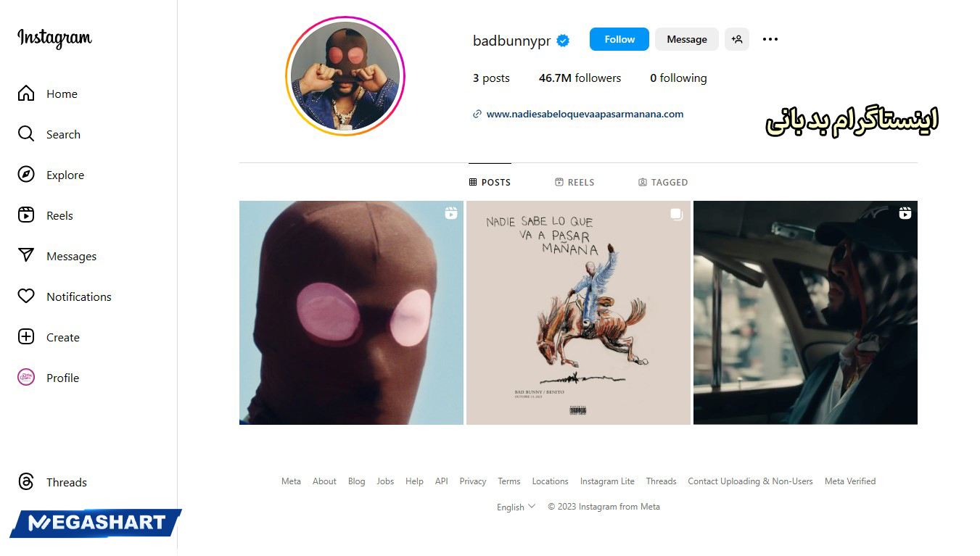Switch to the TAGGED tab
The height and width of the screenshot is (556, 980).
click(x=663, y=182)
